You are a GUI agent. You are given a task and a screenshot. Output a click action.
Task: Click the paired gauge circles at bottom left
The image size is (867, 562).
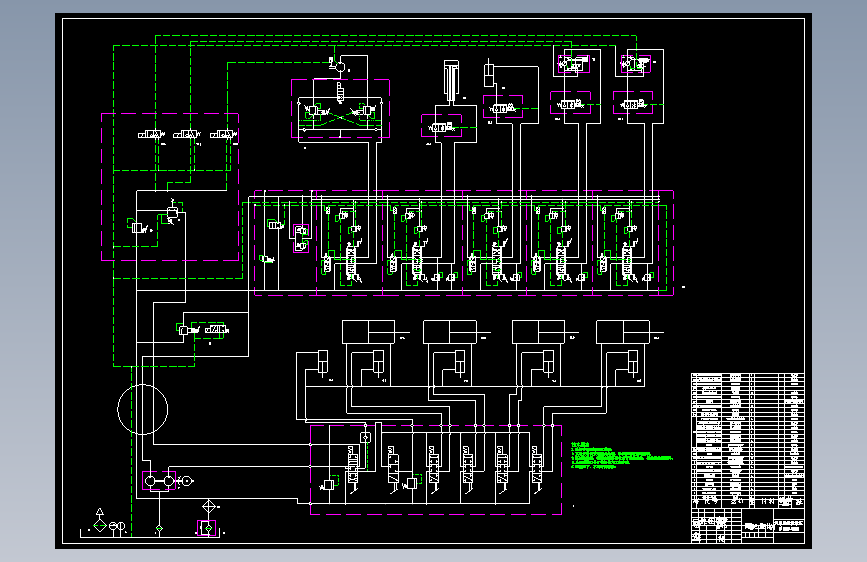117,527
